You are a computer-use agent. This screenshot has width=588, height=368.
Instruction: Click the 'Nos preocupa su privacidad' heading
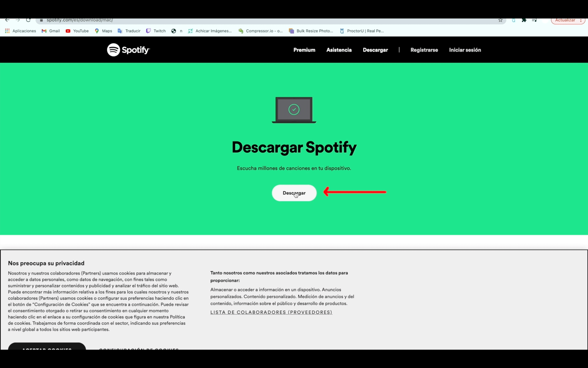[x=46, y=263]
